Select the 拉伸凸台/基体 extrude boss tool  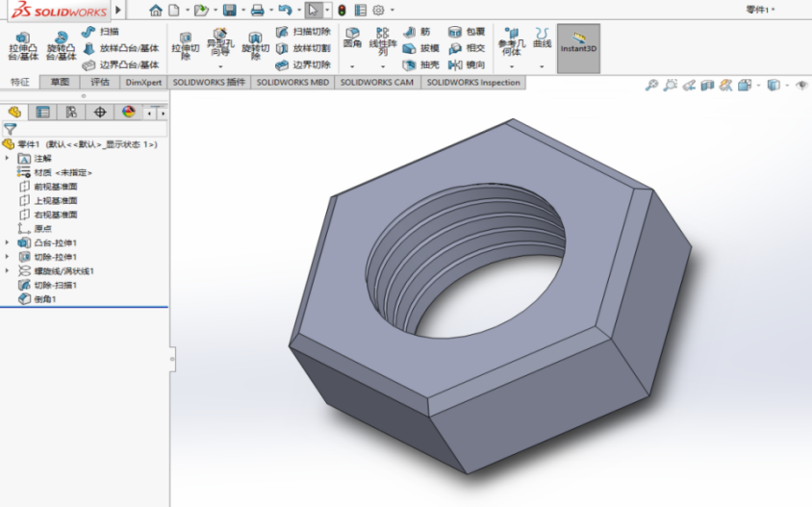[x=23, y=46]
